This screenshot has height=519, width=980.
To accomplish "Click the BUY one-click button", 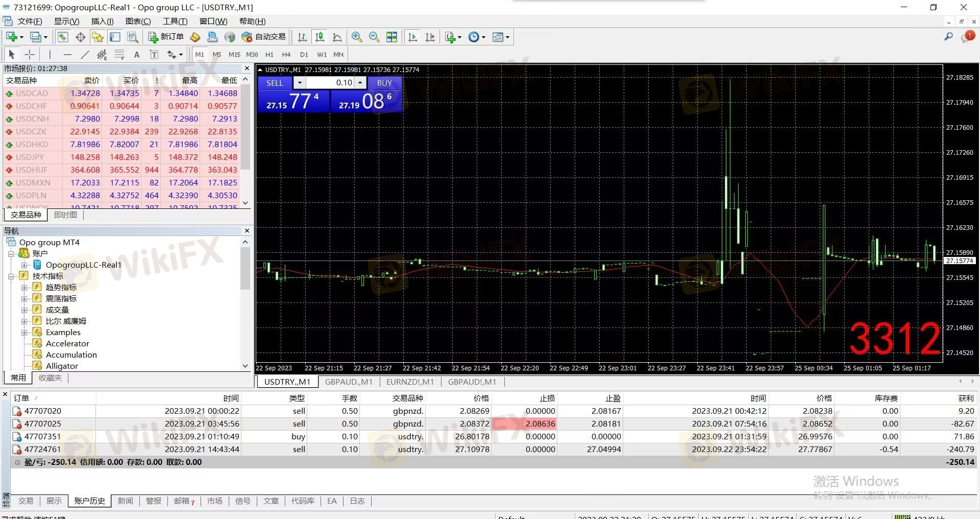I will point(384,83).
